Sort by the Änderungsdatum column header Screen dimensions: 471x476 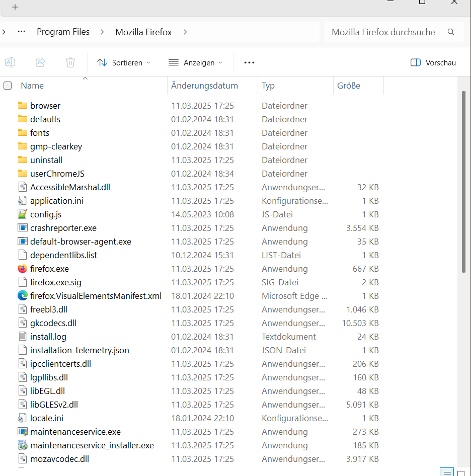point(204,86)
